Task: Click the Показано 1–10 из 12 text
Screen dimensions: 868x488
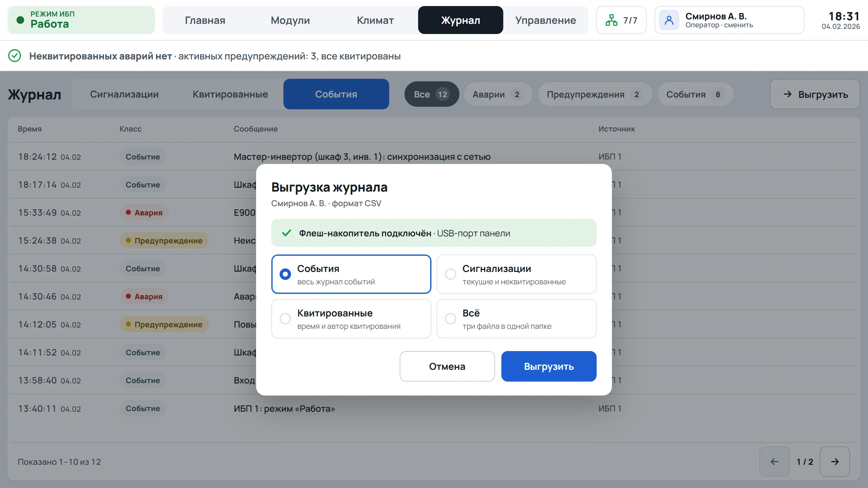Action: (59, 462)
